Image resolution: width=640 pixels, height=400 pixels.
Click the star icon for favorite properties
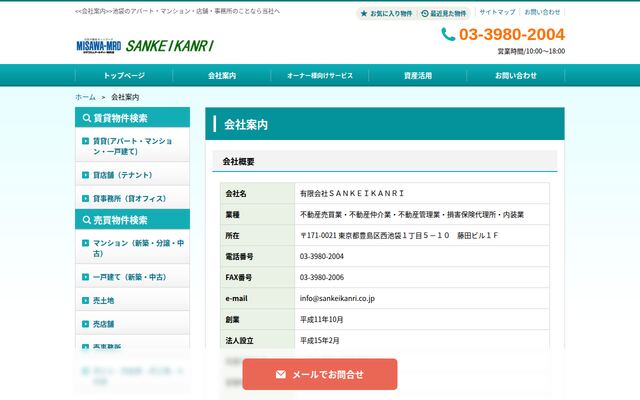(x=364, y=13)
